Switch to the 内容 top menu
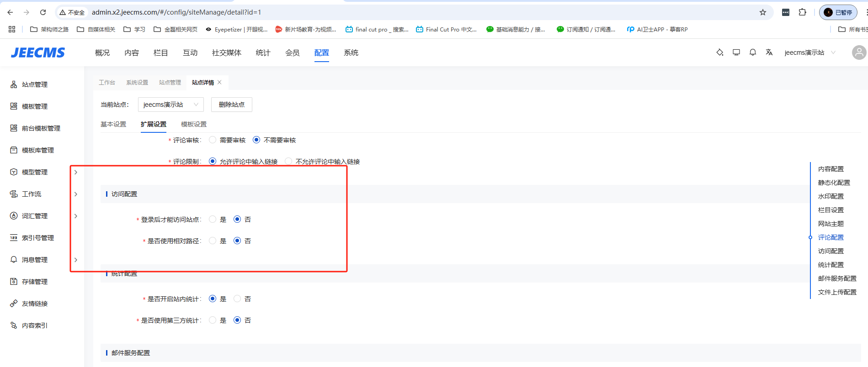Screen dimensions: 868x367 (132, 52)
